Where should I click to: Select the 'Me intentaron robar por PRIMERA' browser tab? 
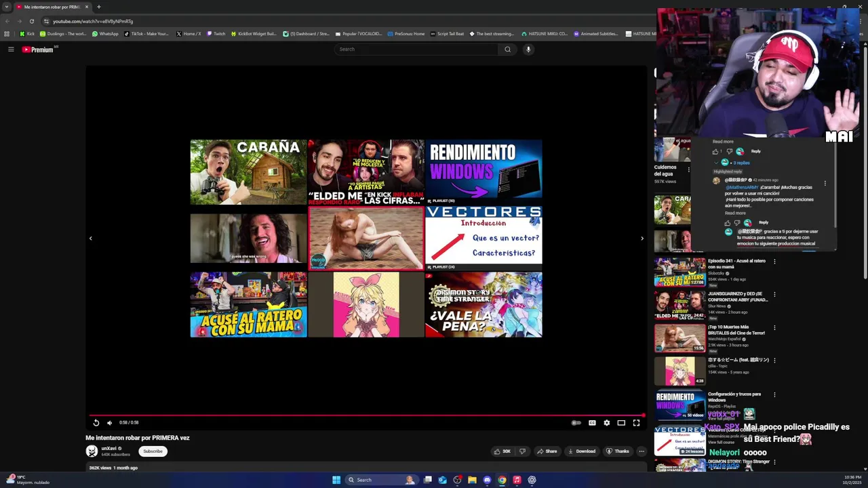pos(53,7)
